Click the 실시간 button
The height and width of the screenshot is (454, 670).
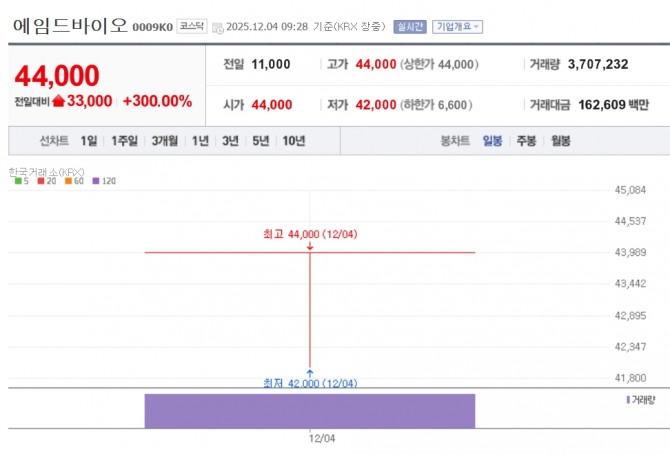point(410,27)
